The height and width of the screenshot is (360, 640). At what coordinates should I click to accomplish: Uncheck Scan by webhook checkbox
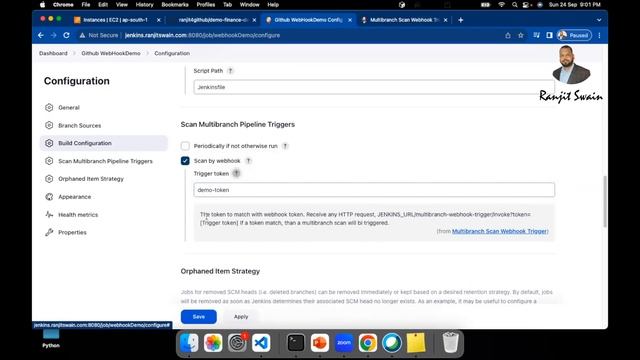[x=185, y=161]
